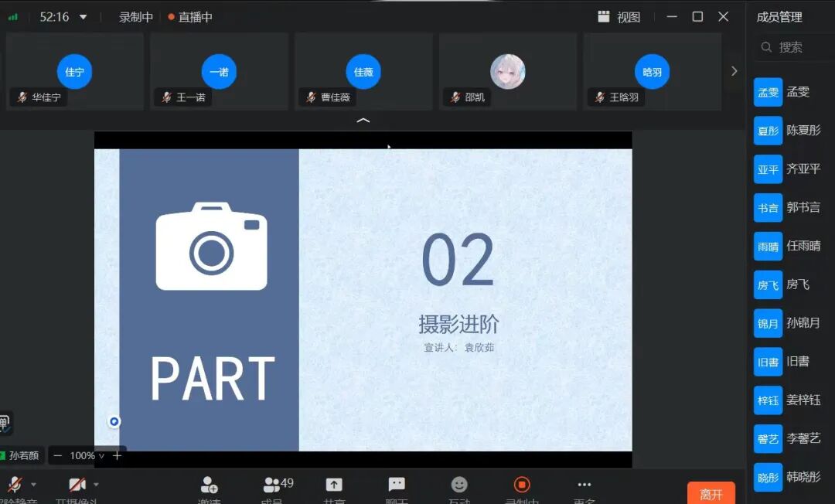Viewport: 835px width, 504px height.
Task: Click the muted mic icon next to 王晗羽
Action: click(600, 97)
